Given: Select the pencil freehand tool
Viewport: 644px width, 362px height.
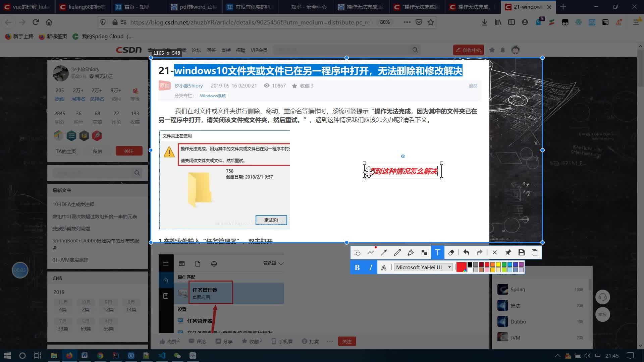Looking at the screenshot, I should pyautogui.click(x=397, y=252).
